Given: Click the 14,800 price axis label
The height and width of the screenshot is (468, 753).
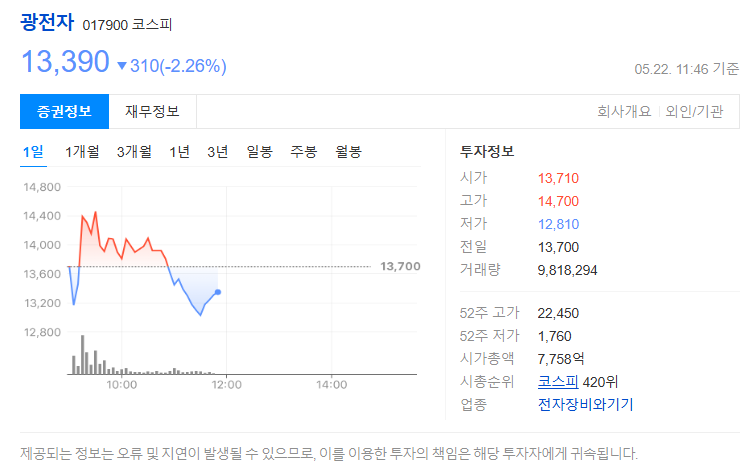Looking at the screenshot, I should tap(42, 187).
